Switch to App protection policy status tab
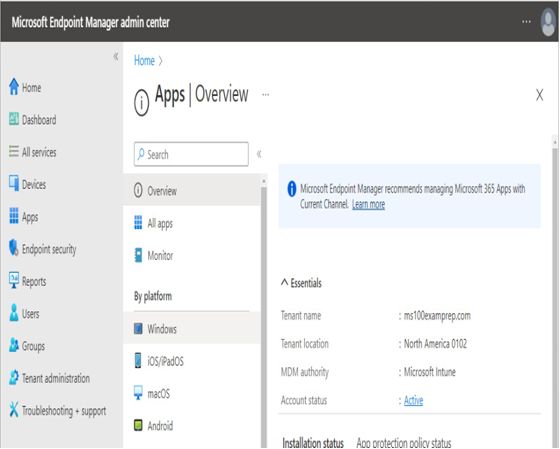The image size is (560, 449). click(x=404, y=443)
